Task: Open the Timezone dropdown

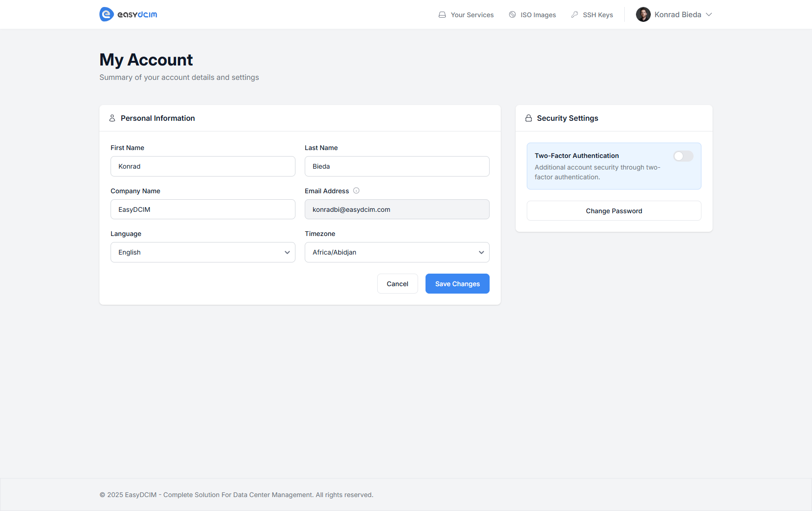Action: point(397,252)
